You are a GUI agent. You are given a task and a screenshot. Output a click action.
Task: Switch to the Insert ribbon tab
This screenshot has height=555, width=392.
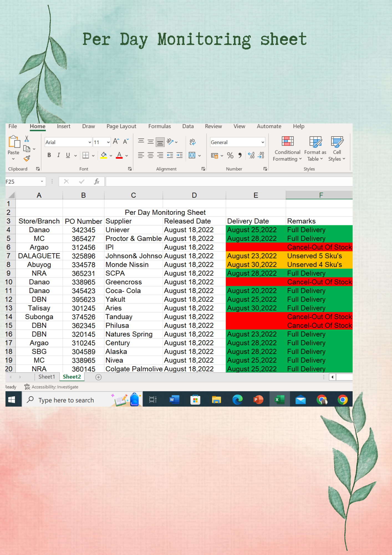click(63, 126)
